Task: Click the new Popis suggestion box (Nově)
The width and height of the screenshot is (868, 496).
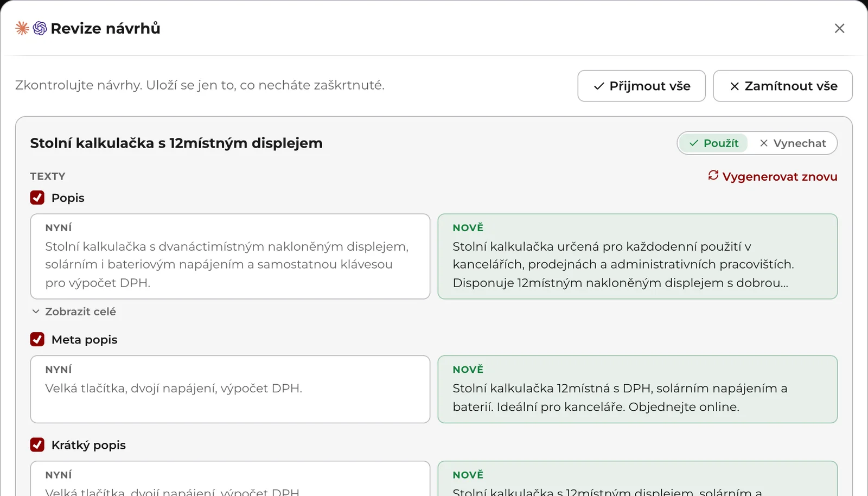Action: coord(637,256)
